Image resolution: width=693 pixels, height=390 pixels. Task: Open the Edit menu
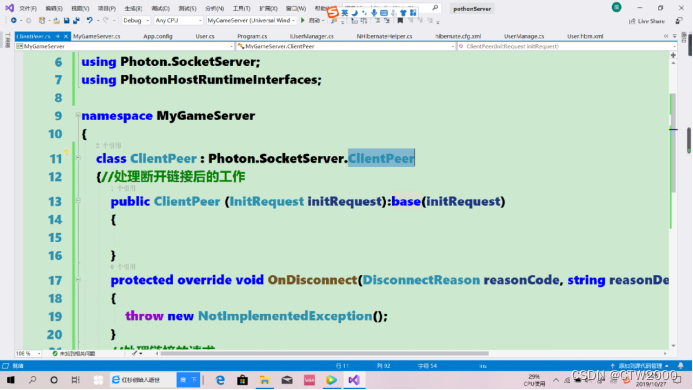pos(54,8)
